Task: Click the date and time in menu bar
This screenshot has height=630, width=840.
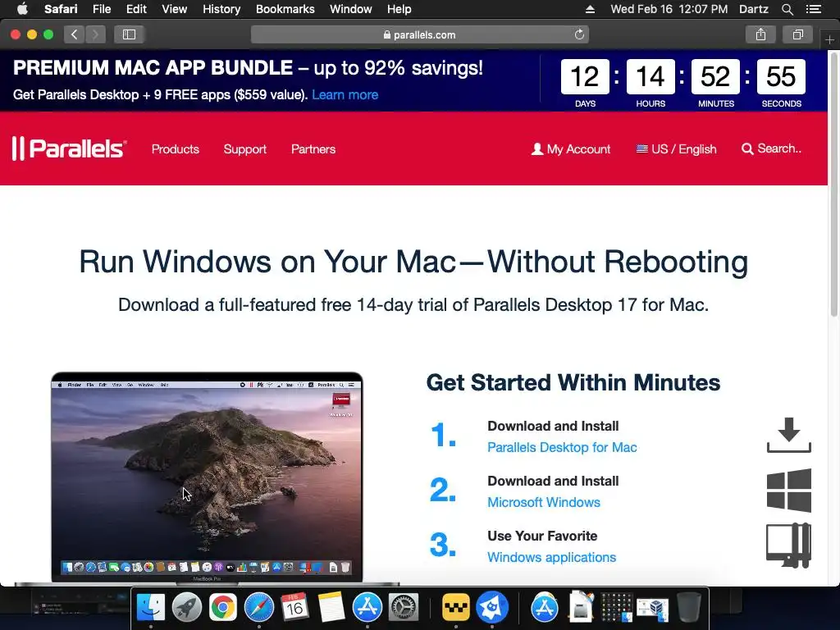Action: (669, 9)
